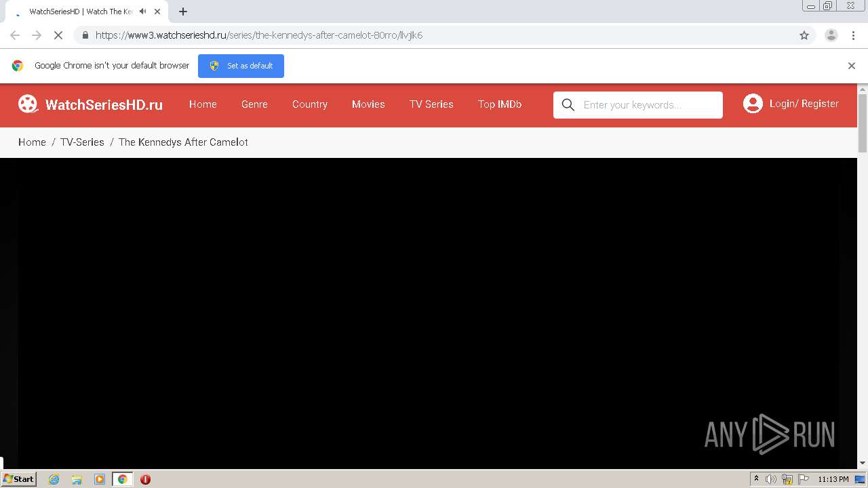868x488 pixels.
Task: Go to Home in the breadcrumb
Action: (32, 142)
